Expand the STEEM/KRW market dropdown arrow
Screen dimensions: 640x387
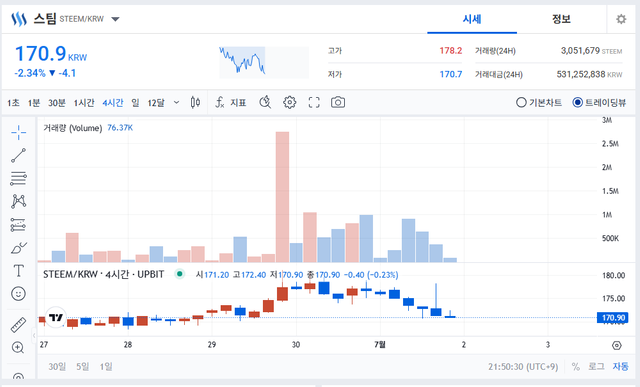click(x=116, y=19)
